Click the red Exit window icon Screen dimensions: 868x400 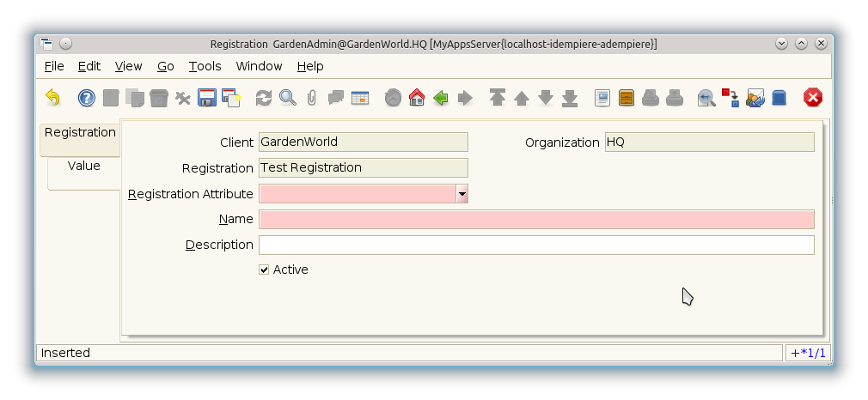click(812, 98)
